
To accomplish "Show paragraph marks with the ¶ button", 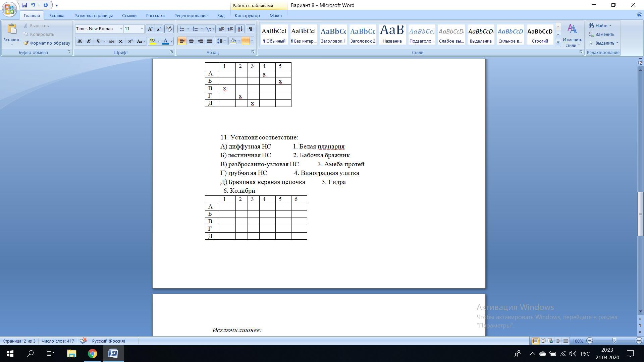I will click(251, 29).
